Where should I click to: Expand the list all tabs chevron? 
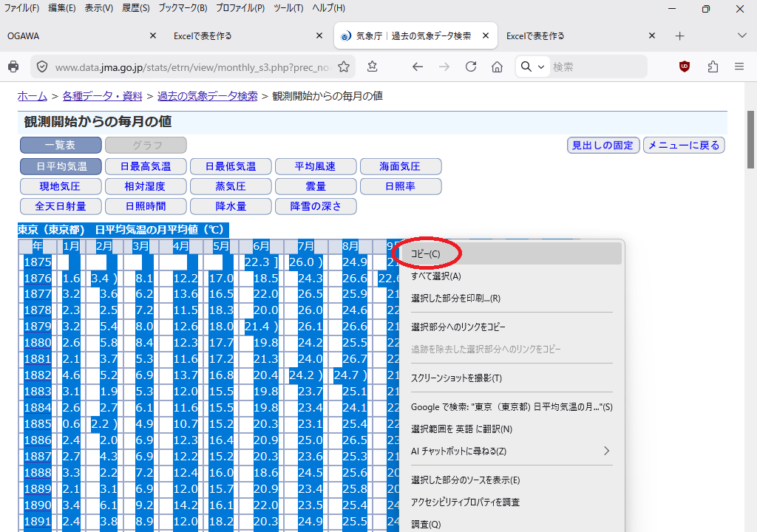(742, 35)
